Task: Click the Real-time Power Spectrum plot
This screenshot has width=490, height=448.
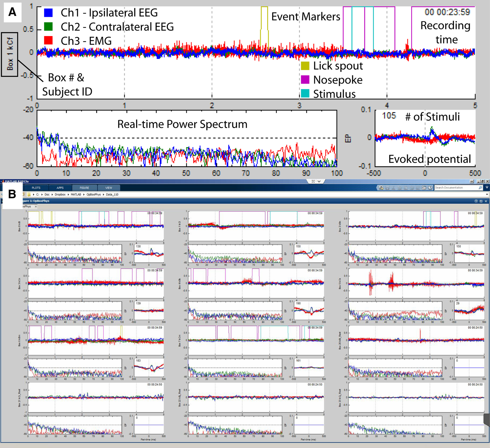Action: click(x=187, y=138)
